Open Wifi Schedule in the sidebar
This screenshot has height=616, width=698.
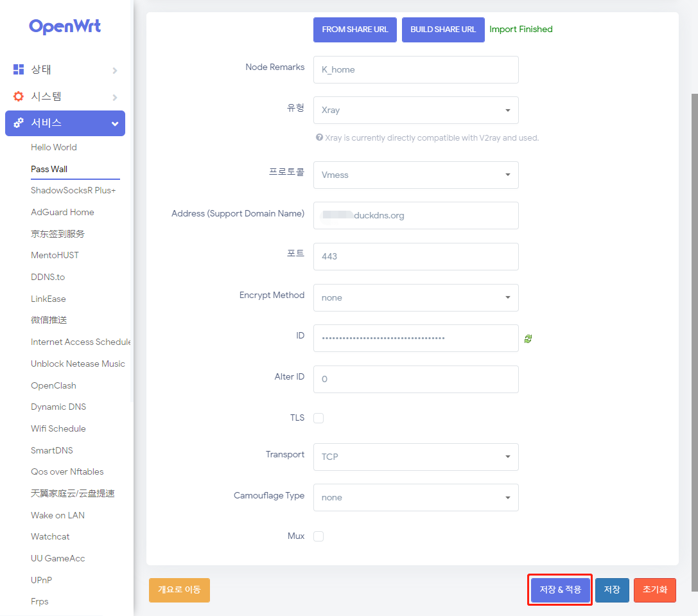pos(58,429)
